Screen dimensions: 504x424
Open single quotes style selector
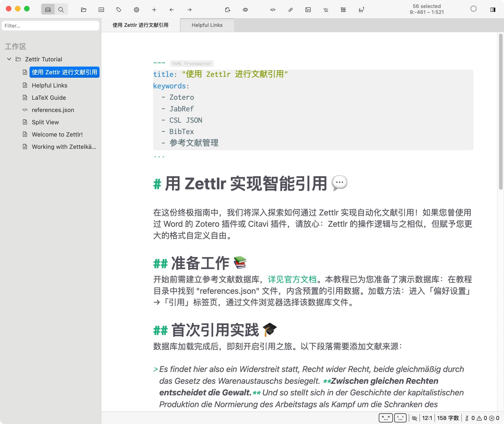(x=400, y=418)
